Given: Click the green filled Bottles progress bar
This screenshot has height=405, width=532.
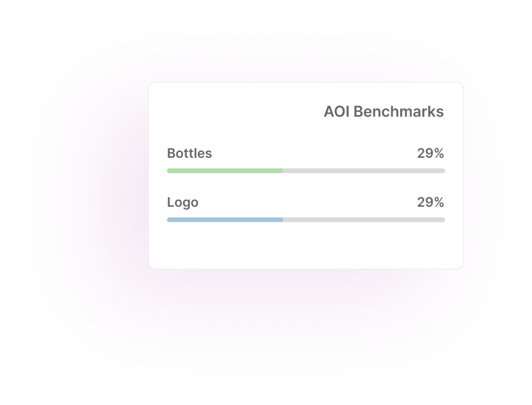Looking at the screenshot, I should 225,171.
